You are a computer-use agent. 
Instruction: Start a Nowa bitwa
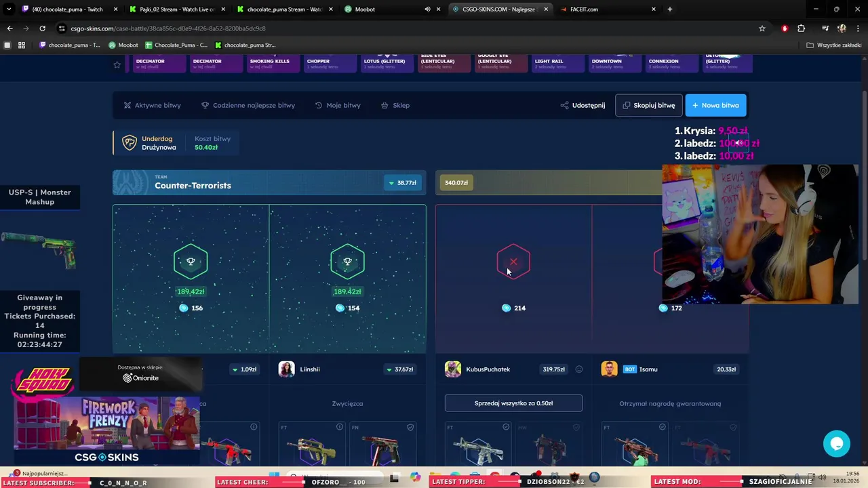(715, 105)
